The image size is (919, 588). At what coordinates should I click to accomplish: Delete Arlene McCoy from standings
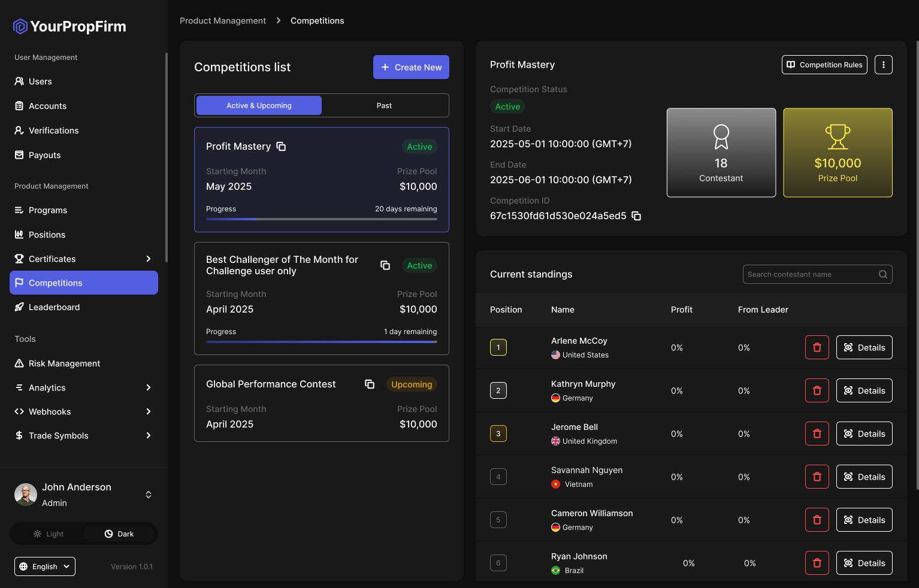817,347
